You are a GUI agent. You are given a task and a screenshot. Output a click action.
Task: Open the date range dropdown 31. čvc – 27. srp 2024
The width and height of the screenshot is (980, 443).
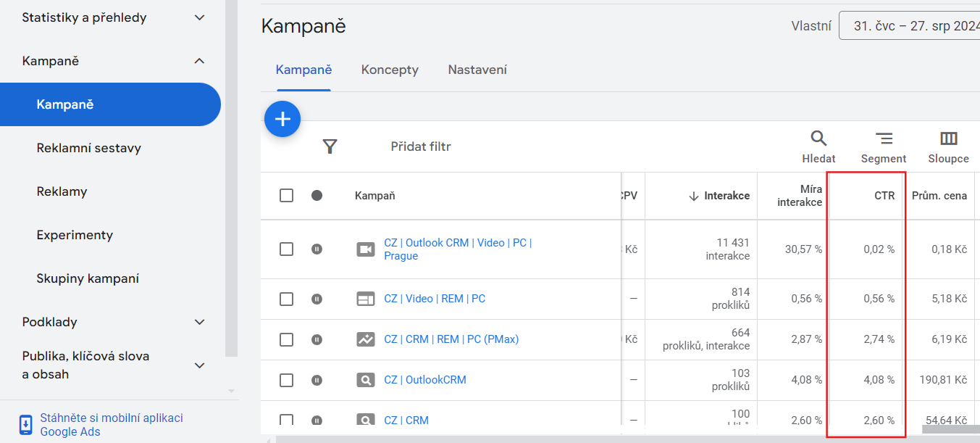point(910,25)
